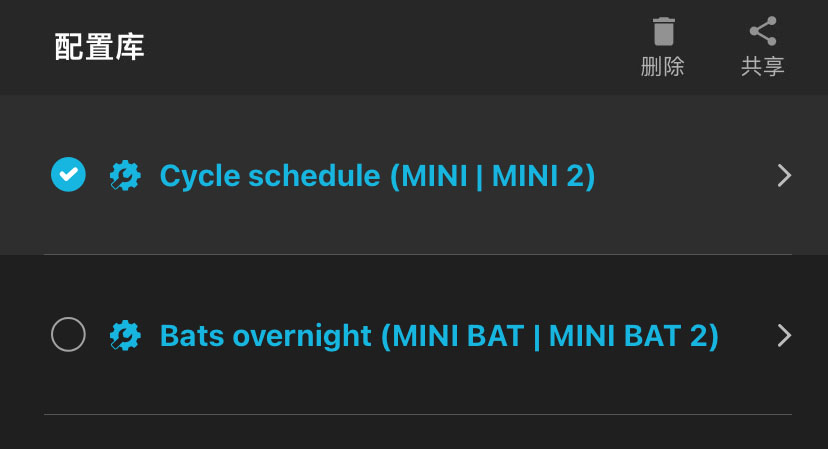Tap the share icon in header
The width and height of the screenshot is (828, 449).
[763, 31]
